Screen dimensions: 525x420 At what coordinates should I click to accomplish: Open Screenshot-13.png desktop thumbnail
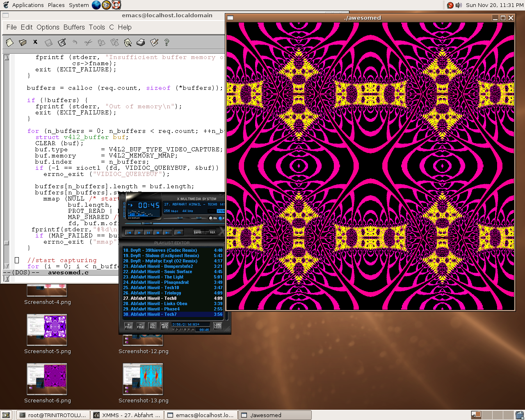pyautogui.click(x=143, y=379)
